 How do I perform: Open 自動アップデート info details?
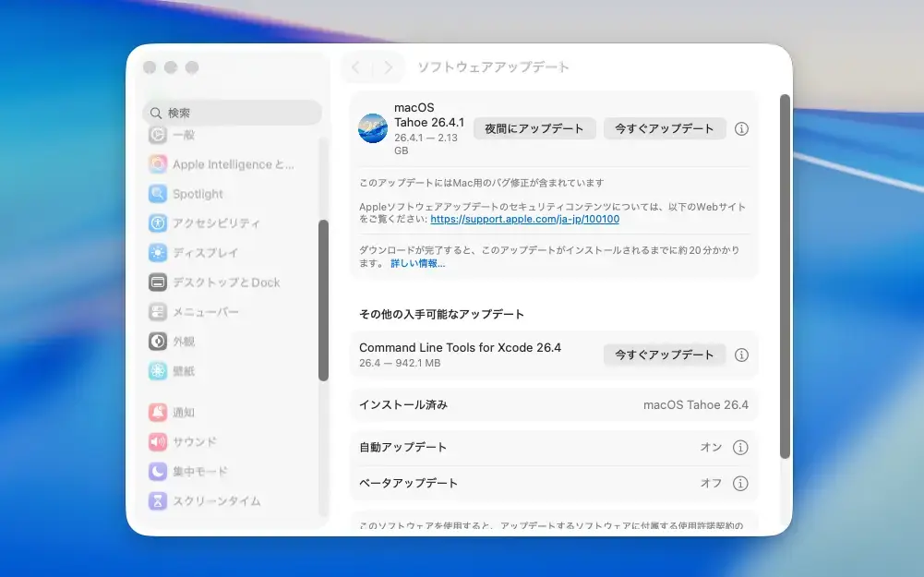pos(740,448)
